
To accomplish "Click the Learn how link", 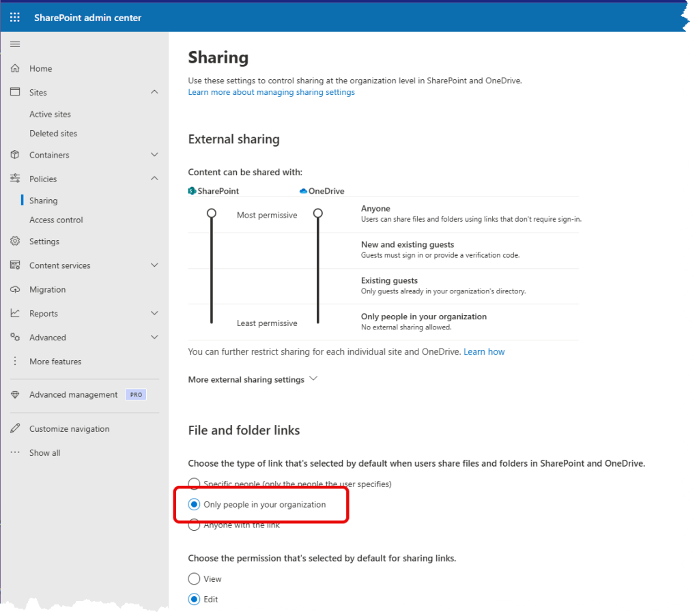I will tap(484, 352).
